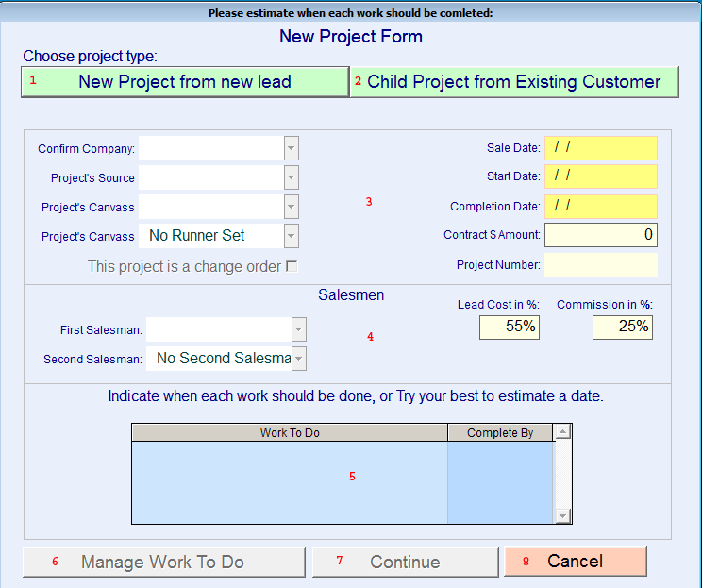Click the Completion Date field
This screenshot has height=588, width=702.
click(x=601, y=207)
